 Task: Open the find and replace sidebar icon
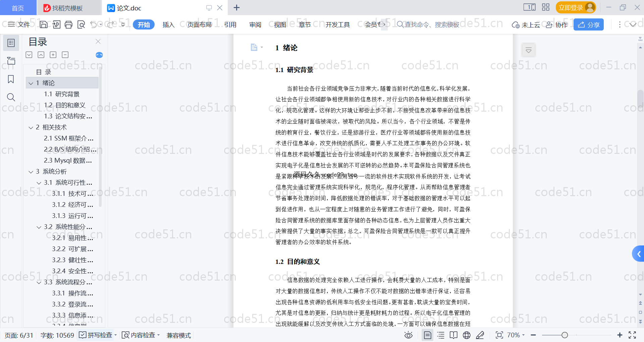click(x=11, y=97)
